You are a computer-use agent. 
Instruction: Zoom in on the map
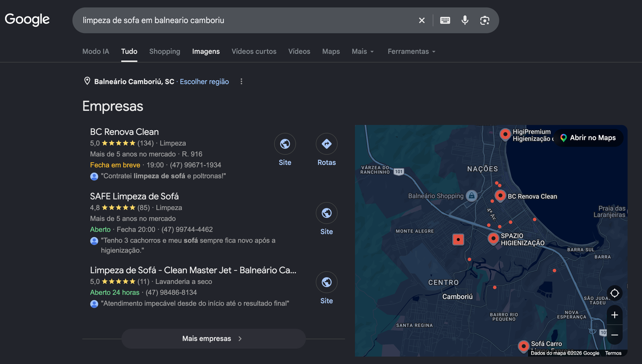615,315
